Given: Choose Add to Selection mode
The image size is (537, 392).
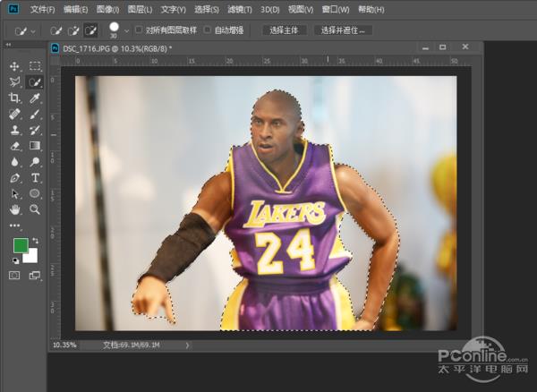Looking at the screenshot, I should 73,30.
